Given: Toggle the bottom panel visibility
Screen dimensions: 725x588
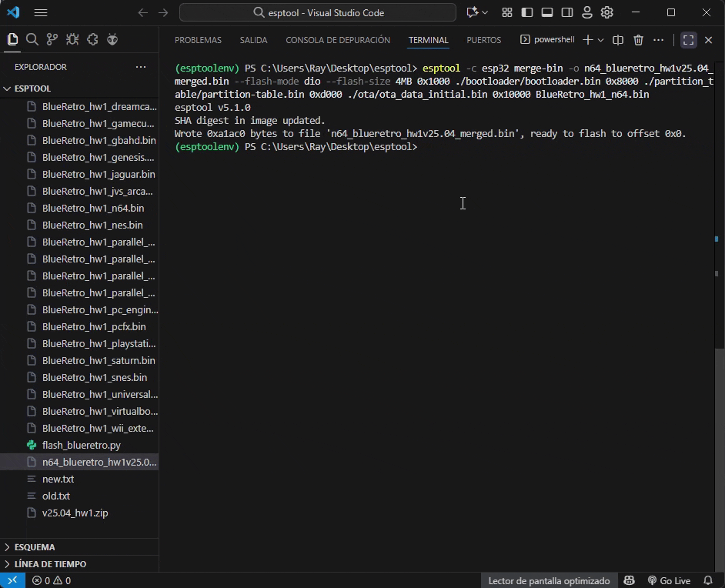Looking at the screenshot, I should tap(547, 12).
